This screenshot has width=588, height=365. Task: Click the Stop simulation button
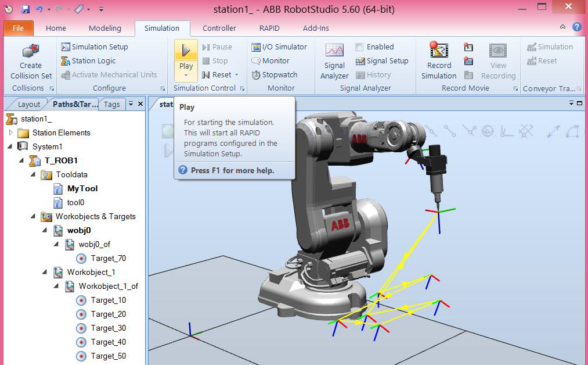tap(215, 61)
